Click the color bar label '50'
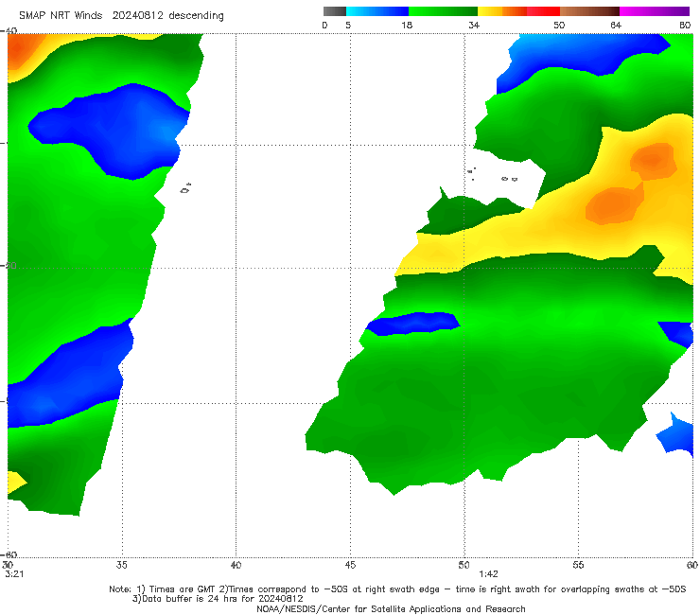 click(x=559, y=26)
